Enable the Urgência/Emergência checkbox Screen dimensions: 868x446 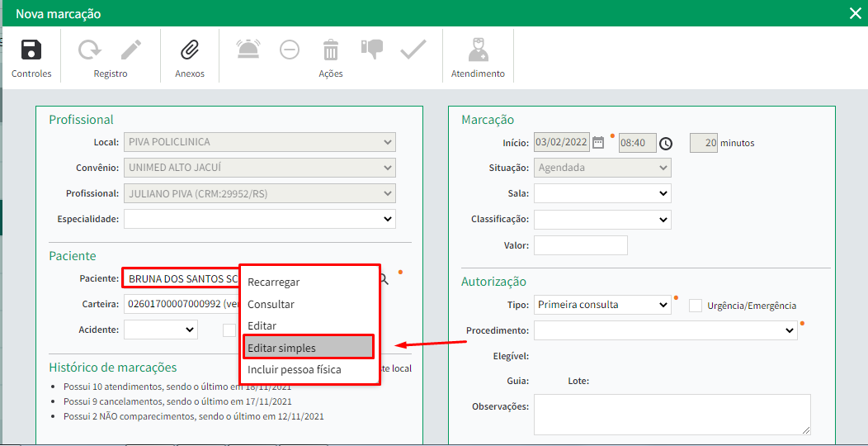point(696,306)
